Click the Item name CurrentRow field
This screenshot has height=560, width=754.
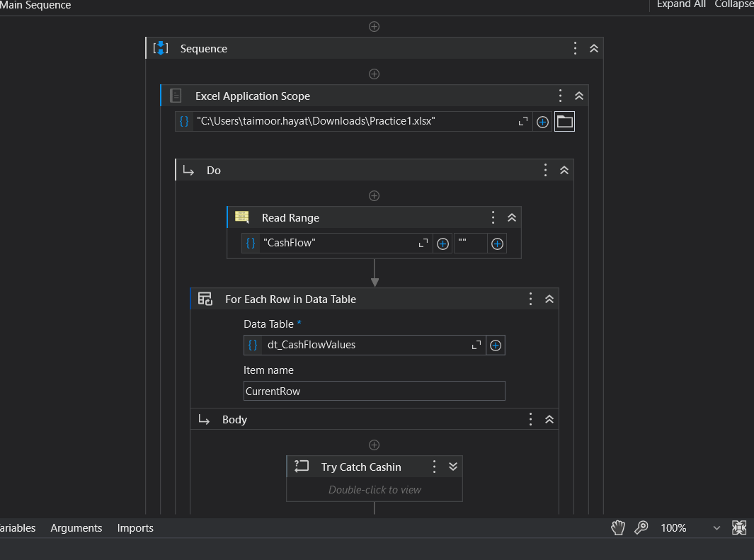pyautogui.click(x=374, y=391)
